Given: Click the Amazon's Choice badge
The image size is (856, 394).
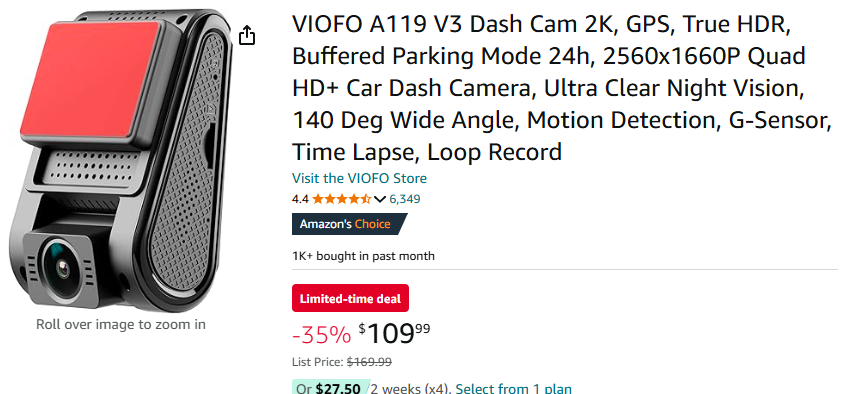Looking at the screenshot, I should pyautogui.click(x=349, y=224).
